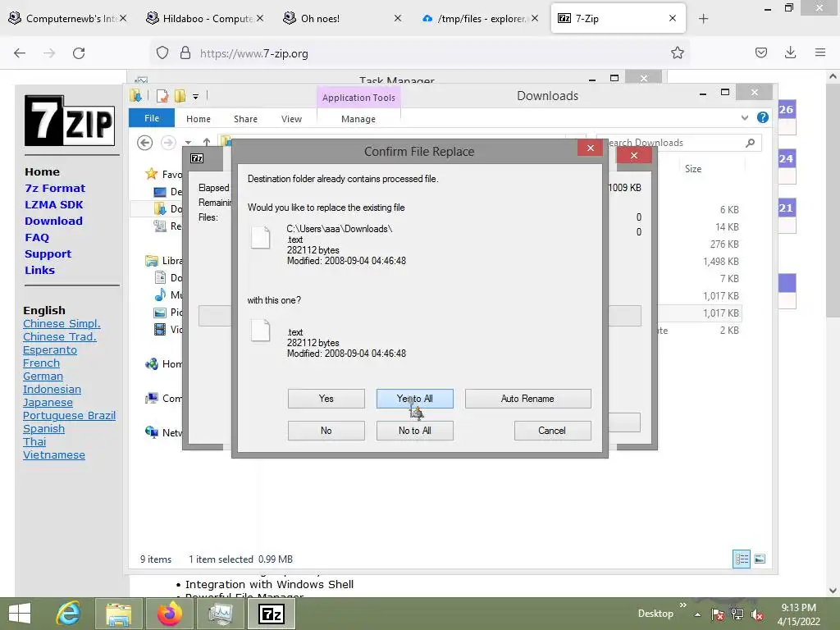Click the URL address bar

click(x=421, y=53)
